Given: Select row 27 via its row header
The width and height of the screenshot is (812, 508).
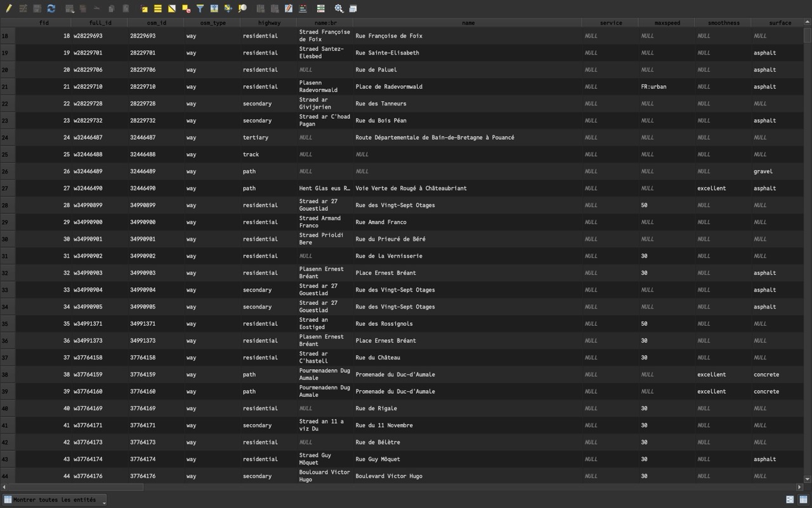Looking at the screenshot, I should click(8, 188).
